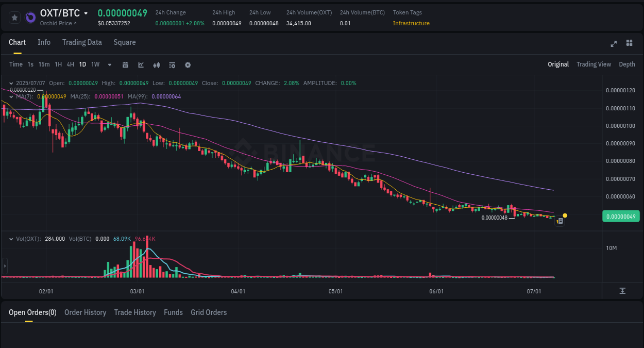Open chart settings with the gear icon

tap(188, 64)
